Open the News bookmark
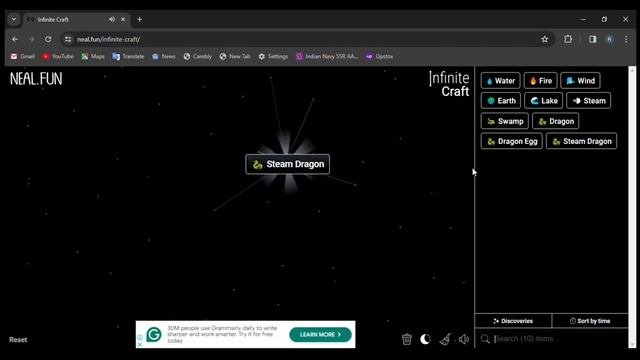 tap(163, 56)
